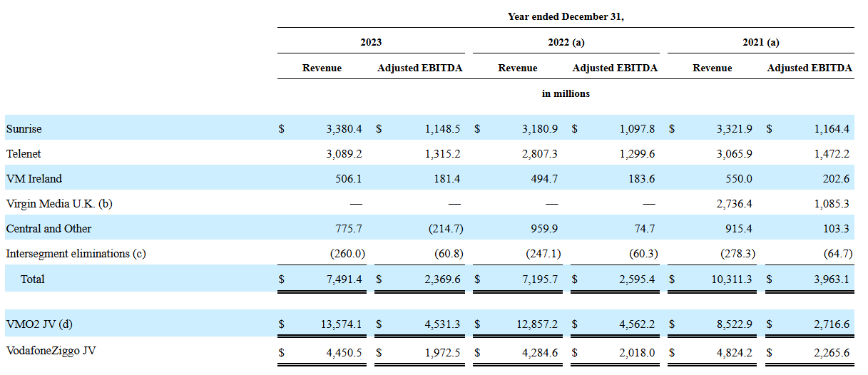Select the VM Ireland row label
The image size is (868, 375).
[34, 179]
